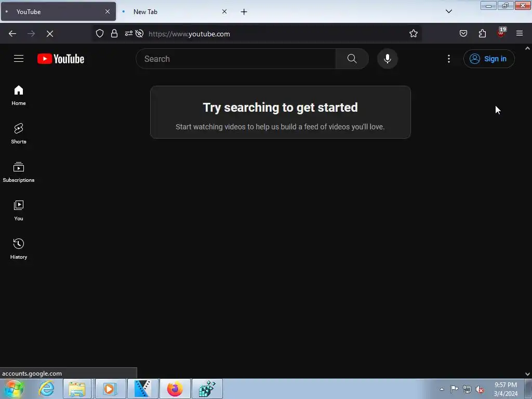Screen dimensions: 532x399
Task: Switch to the YouTube tab
Action: click(58, 11)
